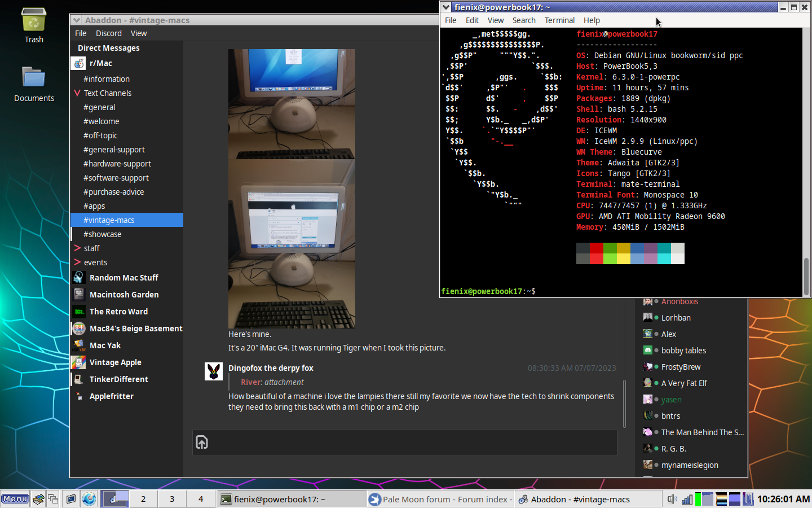Click bobby tables avatar in member list
This screenshot has width=812, height=508.
pos(648,351)
